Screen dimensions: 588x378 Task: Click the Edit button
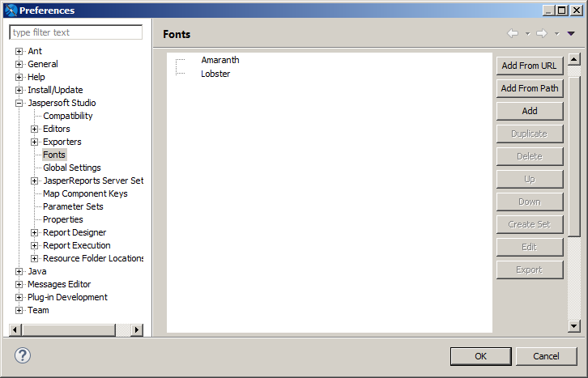pos(530,247)
